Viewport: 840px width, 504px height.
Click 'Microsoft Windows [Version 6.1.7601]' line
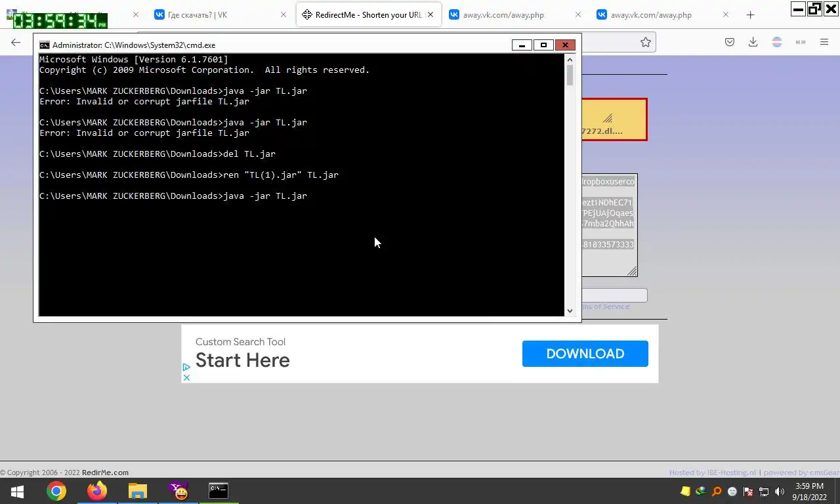click(134, 60)
